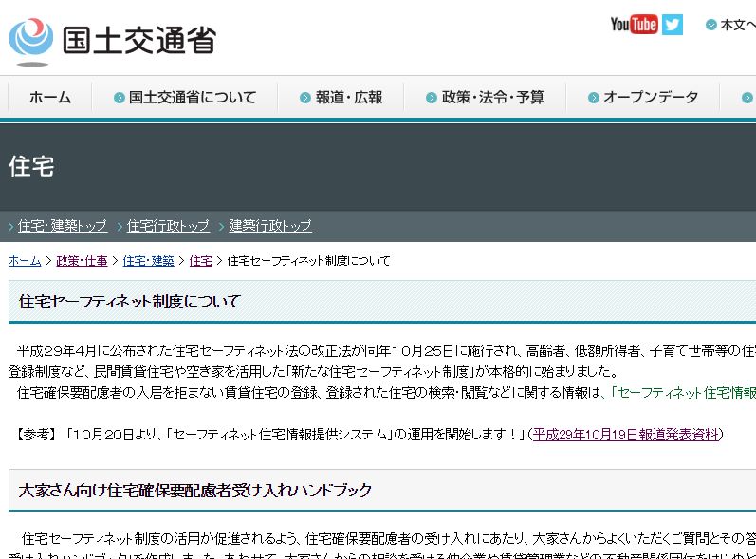Open セーフティネット住宅情報 green link
The width and height of the screenshot is (756, 559).
[684, 392]
